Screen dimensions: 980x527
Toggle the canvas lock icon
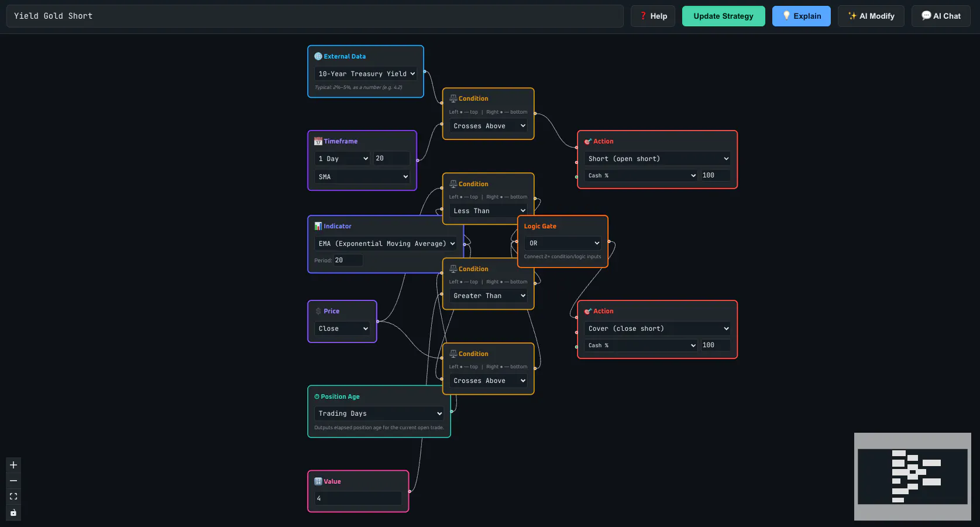click(13, 512)
